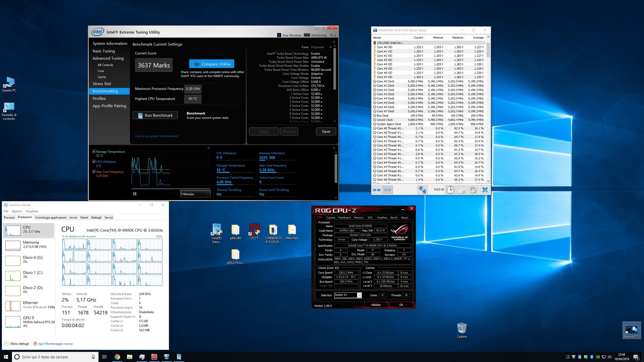This screenshot has height=362, width=644.
Task: Open Monitoring view in Intel XTU
Action: tap(315, 35)
